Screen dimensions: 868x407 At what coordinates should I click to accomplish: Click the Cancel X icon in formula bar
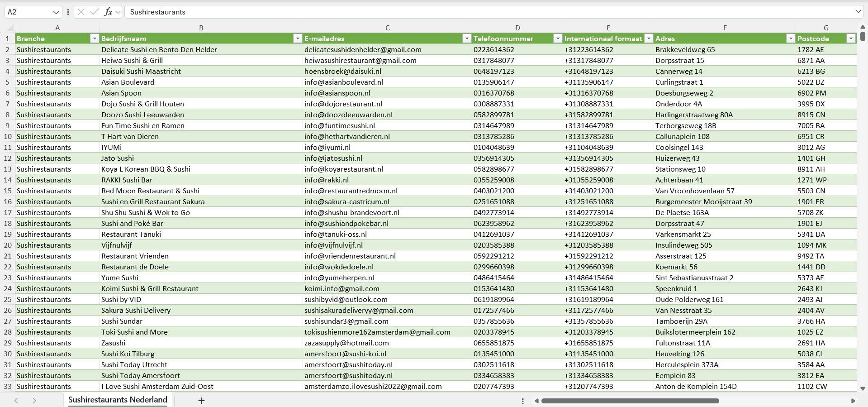tap(81, 12)
